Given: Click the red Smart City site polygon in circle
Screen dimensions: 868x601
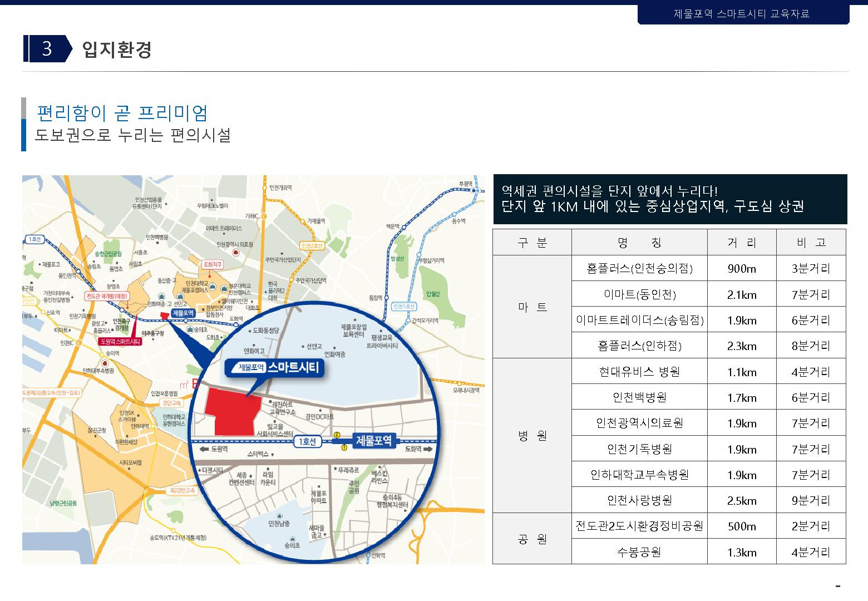Looking at the screenshot, I should pyautogui.click(x=233, y=412).
